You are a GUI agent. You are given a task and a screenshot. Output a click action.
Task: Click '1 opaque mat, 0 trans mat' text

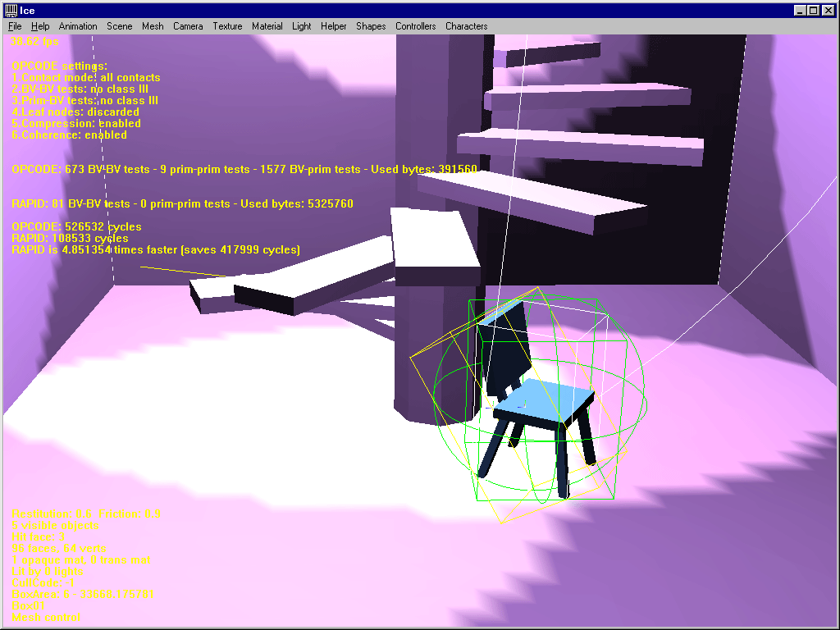81,559
